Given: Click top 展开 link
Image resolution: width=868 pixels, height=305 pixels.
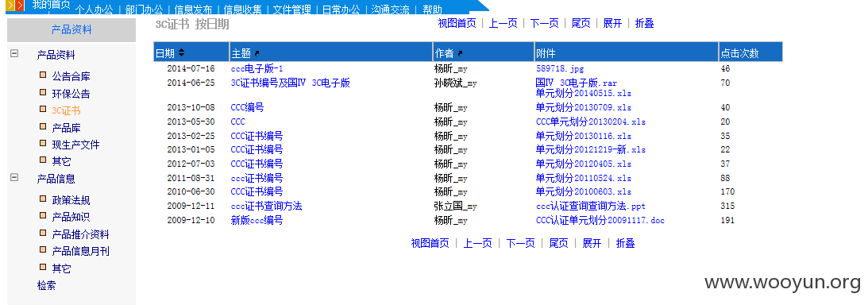Looking at the screenshot, I should 612,23.
